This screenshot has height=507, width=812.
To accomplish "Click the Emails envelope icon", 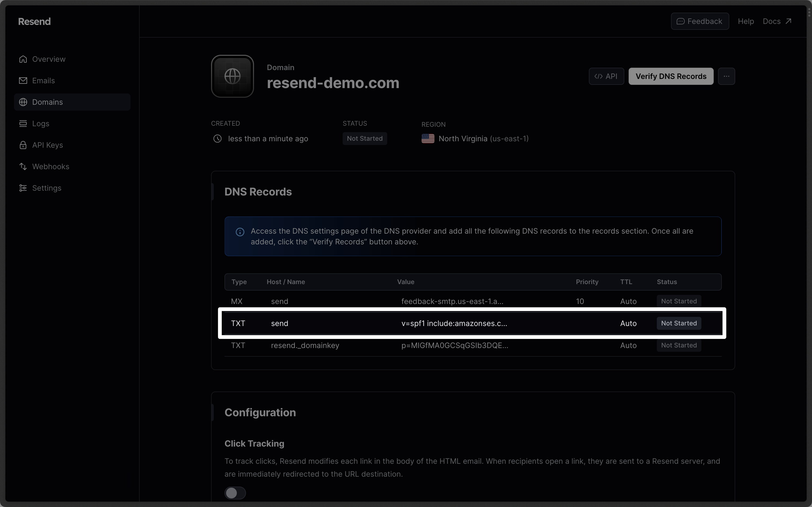I will pos(23,81).
